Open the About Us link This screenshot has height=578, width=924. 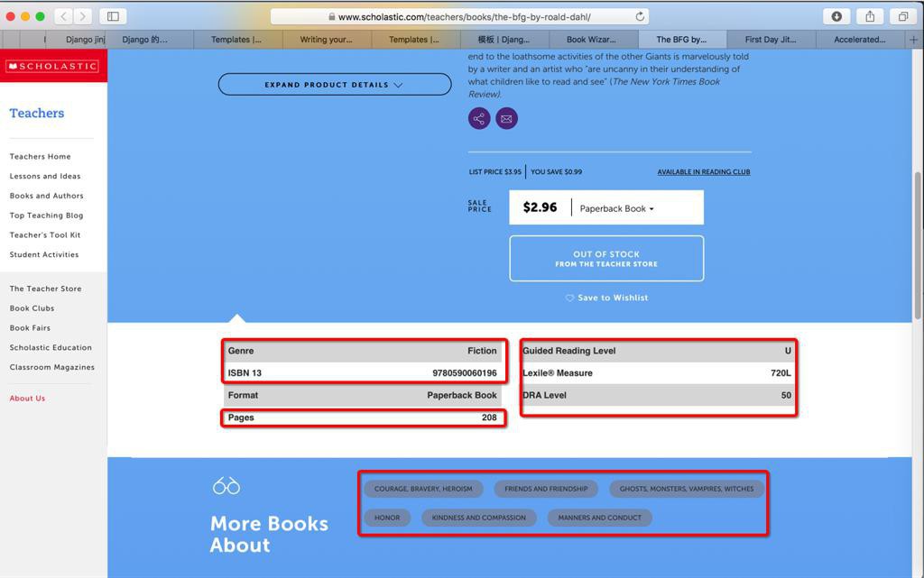click(27, 399)
